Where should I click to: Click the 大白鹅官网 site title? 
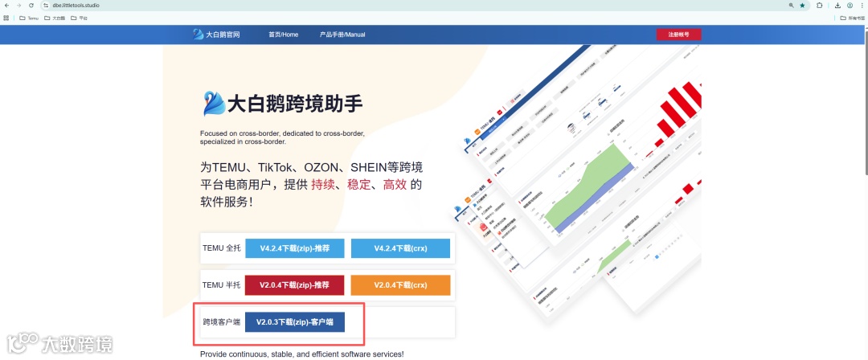click(x=223, y=35)
